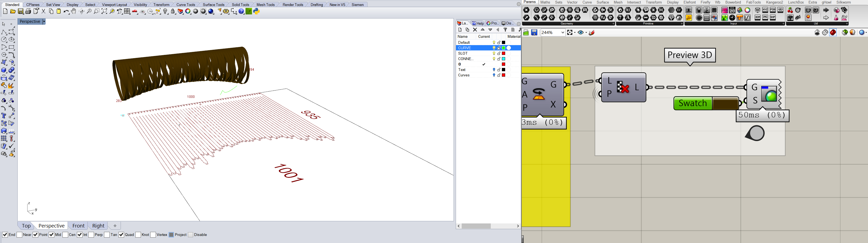Open a file with the folder icon
This screenshot has height=243, width=868.
(13, 11)
